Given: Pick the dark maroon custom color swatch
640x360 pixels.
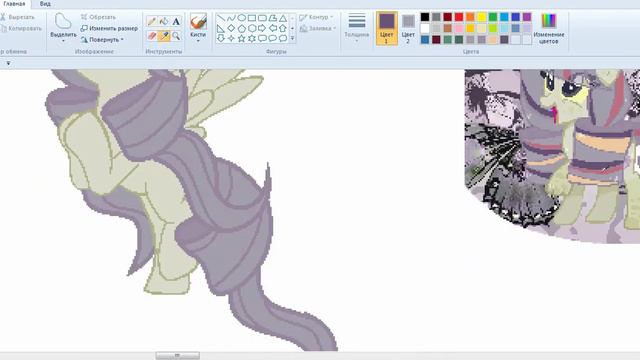Looking at the screenshot, I should point(436,40).
